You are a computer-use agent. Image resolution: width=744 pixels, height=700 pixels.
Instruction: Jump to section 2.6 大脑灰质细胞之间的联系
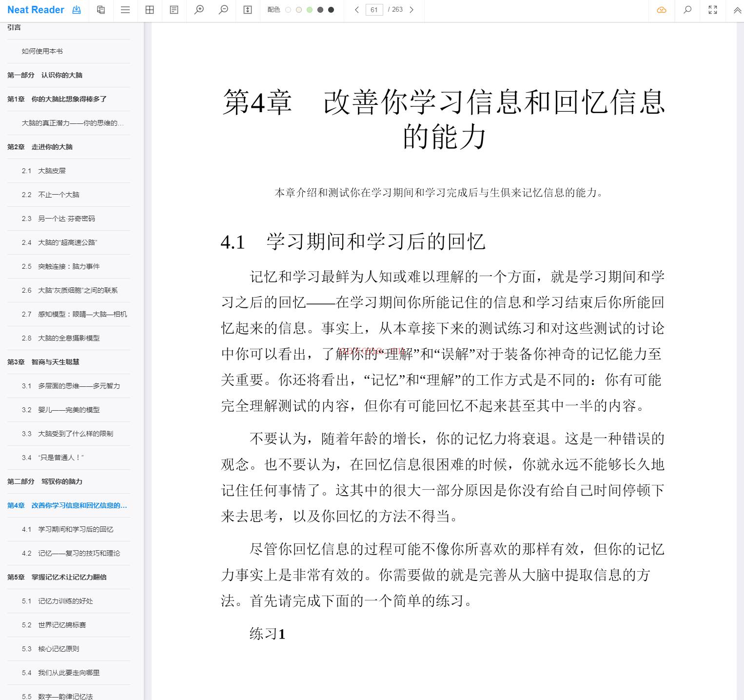(x=70, y=290)
